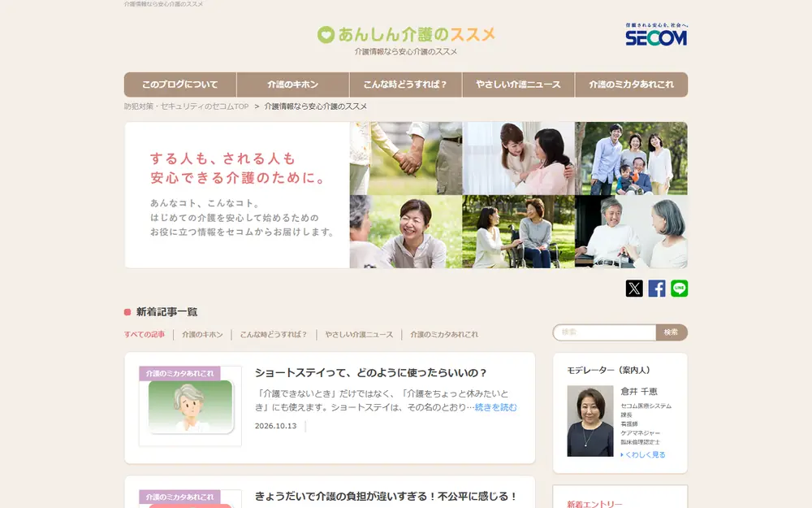This screenshot has height=508, width=812.
Task: Select こんな時どうすれば？ filter under 新着記事一覧
Action: [x=274, y=334]
